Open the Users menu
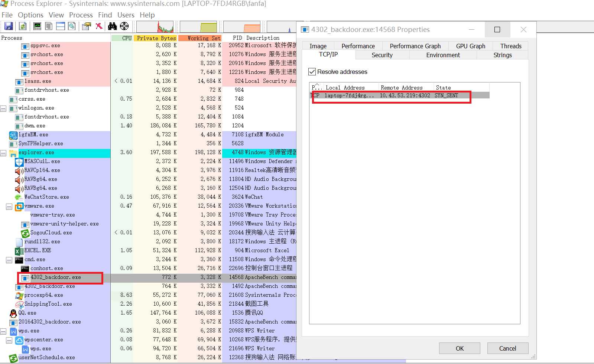Image resolution: width=594 pixels, height=364 pixels. click(126, 15)
